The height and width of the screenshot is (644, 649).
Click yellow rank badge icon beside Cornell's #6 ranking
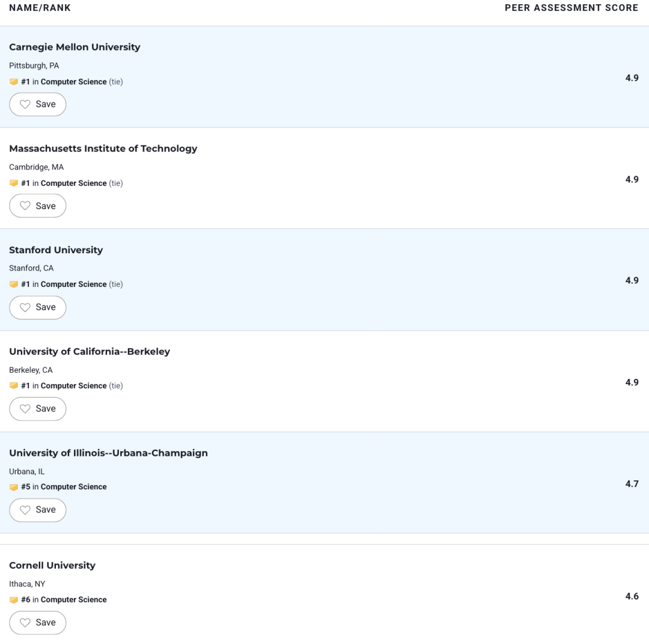(x=14, y=600)
